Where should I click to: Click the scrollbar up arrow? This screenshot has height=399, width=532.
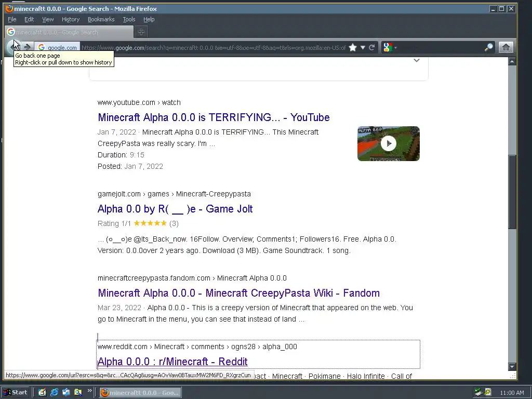512,61
